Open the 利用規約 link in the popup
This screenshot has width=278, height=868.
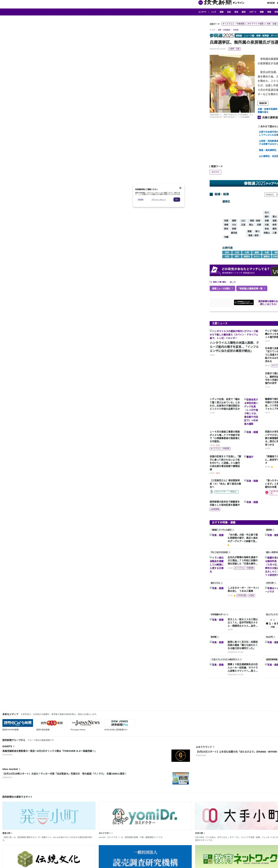[141, 199]
